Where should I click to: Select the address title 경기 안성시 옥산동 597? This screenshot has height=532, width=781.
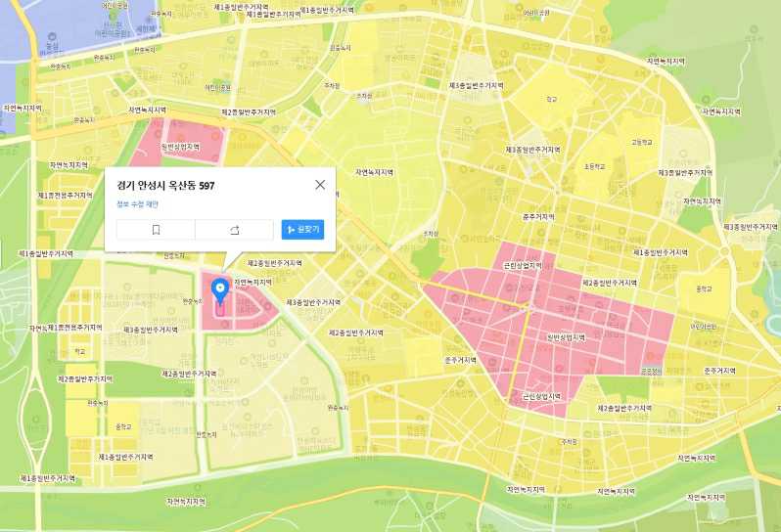coord(165,185)
